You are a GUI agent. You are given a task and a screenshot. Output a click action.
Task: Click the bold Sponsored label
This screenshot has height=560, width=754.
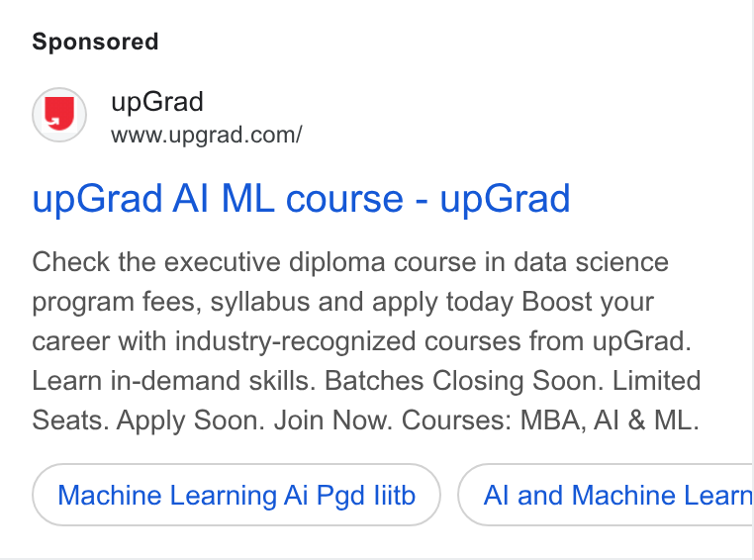pos(95,42)
